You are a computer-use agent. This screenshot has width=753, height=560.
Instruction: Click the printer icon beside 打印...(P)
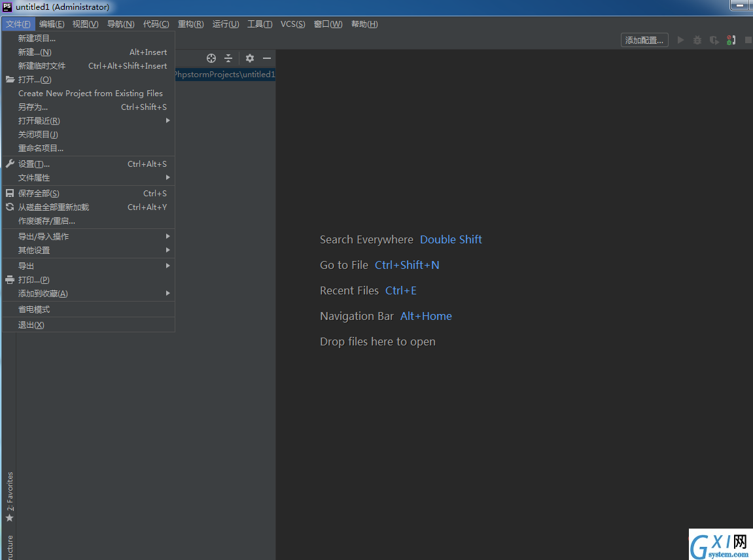(10, 279)
